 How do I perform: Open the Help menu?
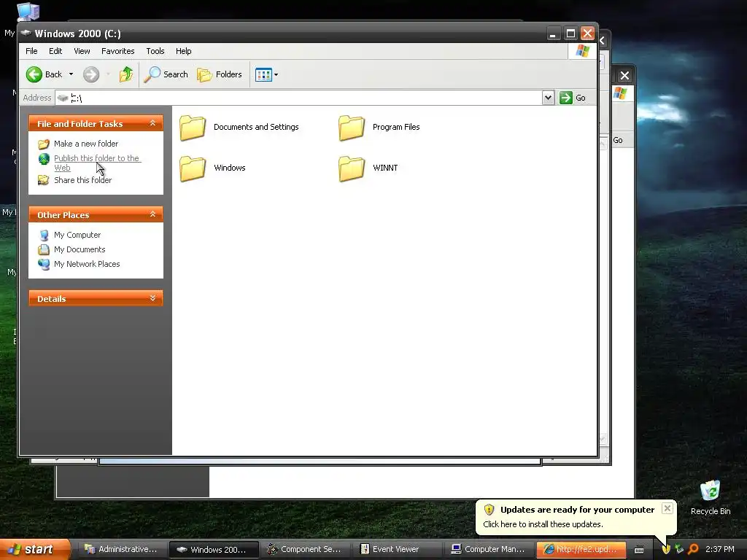pyautogui.click(x=183, y=51)
